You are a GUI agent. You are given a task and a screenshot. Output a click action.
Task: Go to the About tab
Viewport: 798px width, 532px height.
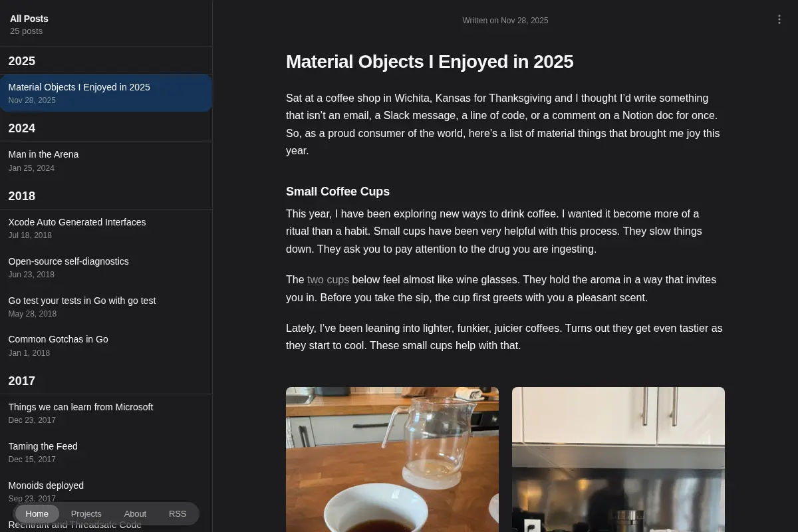click(135, 513)
